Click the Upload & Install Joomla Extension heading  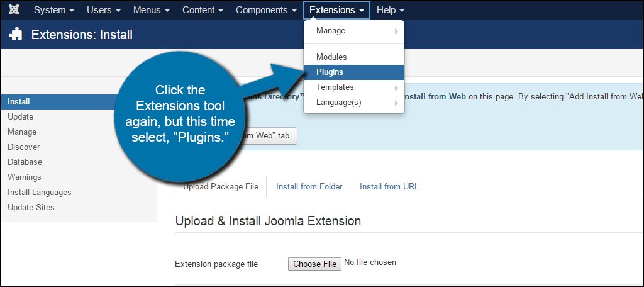268,221
